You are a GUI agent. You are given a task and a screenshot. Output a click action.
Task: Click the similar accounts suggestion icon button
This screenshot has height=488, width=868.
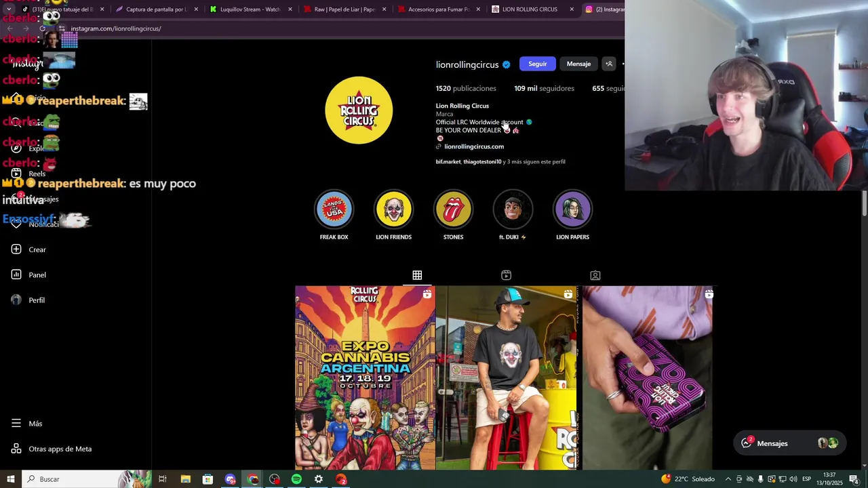click(609, 64)
